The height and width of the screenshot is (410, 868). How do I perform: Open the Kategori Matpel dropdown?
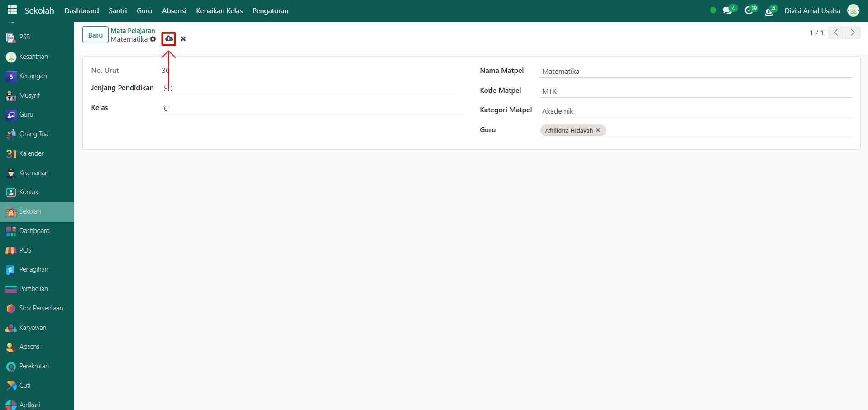click(696, 111)
